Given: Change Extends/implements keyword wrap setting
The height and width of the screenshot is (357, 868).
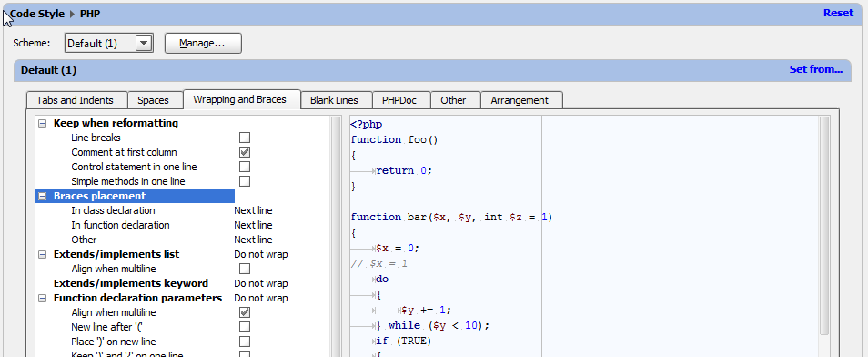Looking at the screenshot, I should tap(261, 283).
